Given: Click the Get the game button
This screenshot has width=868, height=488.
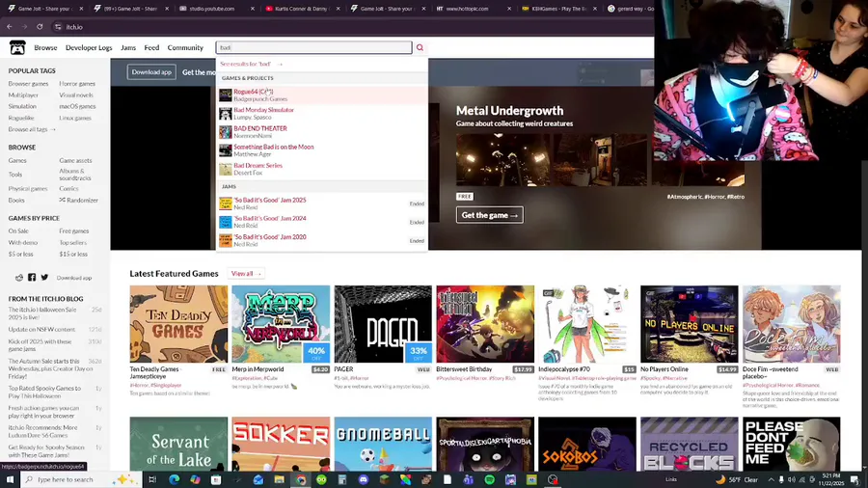Looking at the screenshot, I should (489, 215).
